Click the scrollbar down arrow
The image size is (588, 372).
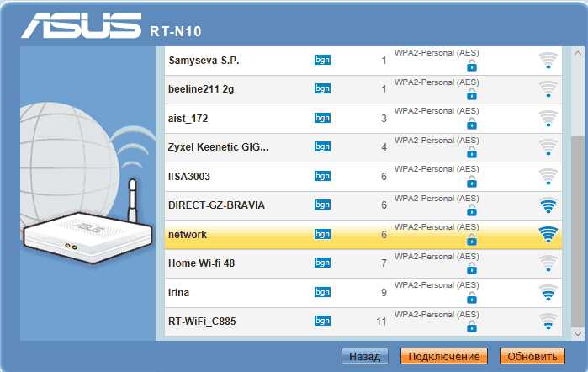(x=578, y=333)
